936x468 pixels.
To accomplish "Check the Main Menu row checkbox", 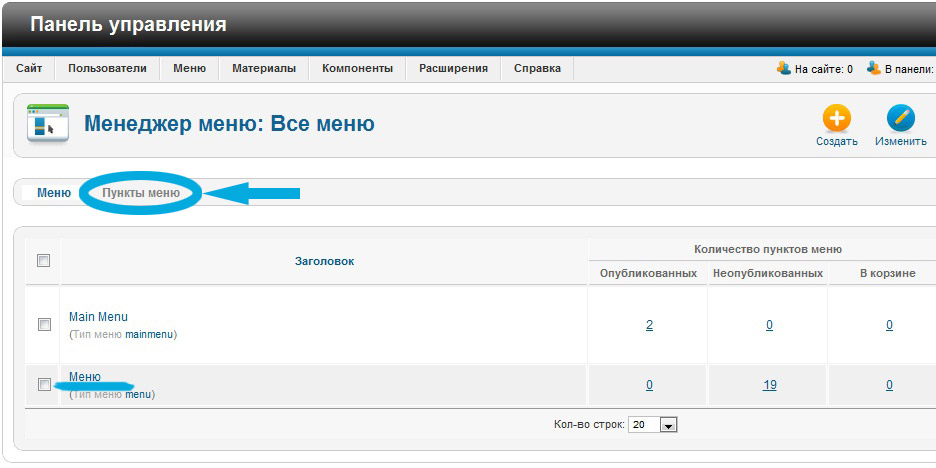I will coord(44,325).
